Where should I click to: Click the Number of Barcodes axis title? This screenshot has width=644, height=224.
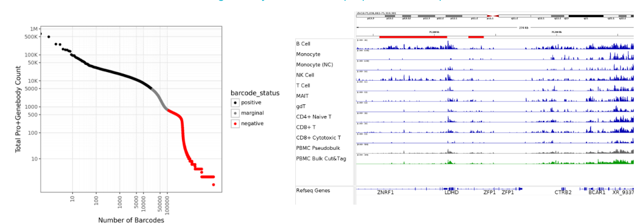[131, 220]
